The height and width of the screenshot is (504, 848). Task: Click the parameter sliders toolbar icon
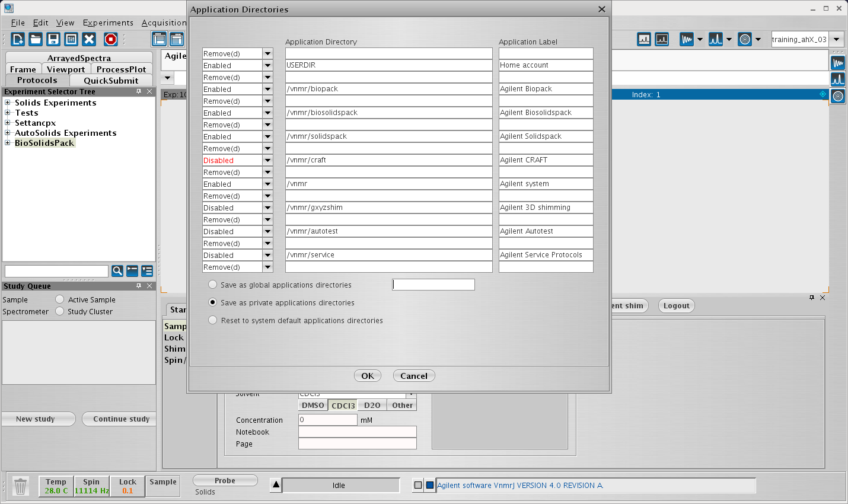point(71,39)
